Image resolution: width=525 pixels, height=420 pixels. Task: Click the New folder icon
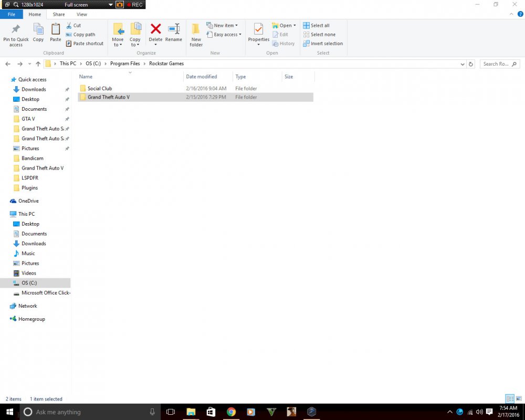(x=196, y=29)
